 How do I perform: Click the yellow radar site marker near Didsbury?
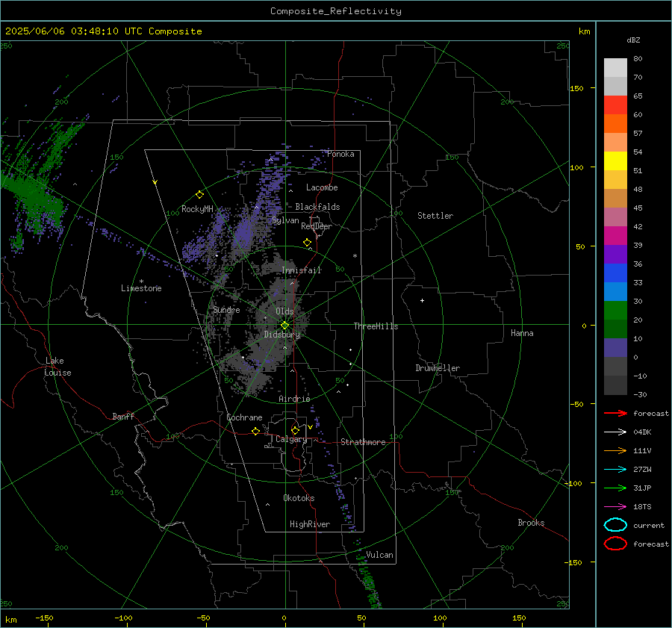tap(284, 325)
